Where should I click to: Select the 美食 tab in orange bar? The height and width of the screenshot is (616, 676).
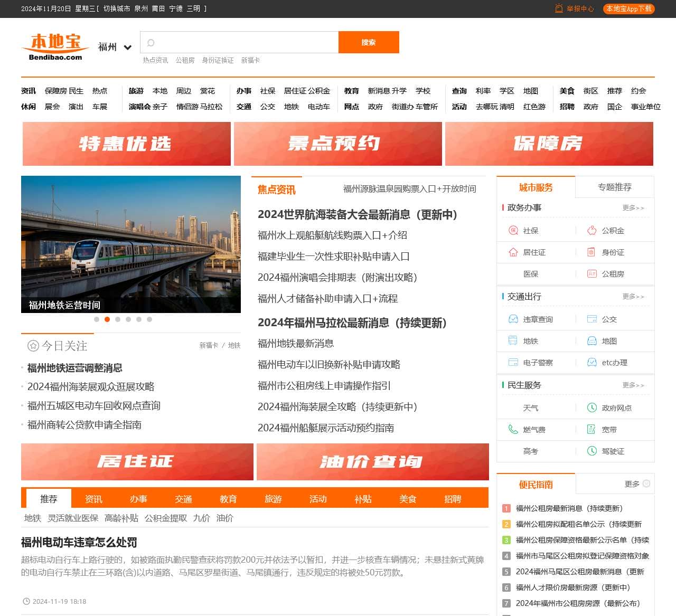[x=408, y=499]
